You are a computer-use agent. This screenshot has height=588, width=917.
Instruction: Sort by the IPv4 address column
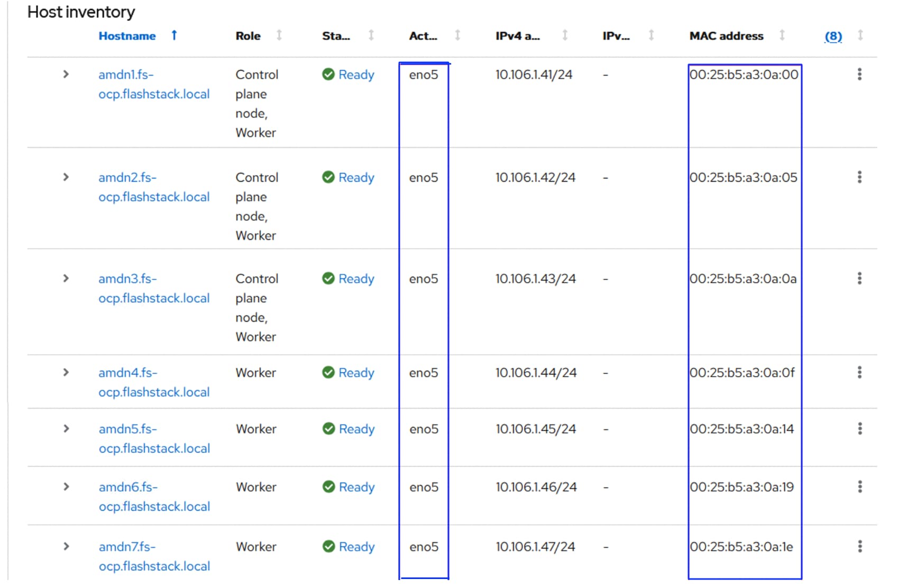click(565, 35)
